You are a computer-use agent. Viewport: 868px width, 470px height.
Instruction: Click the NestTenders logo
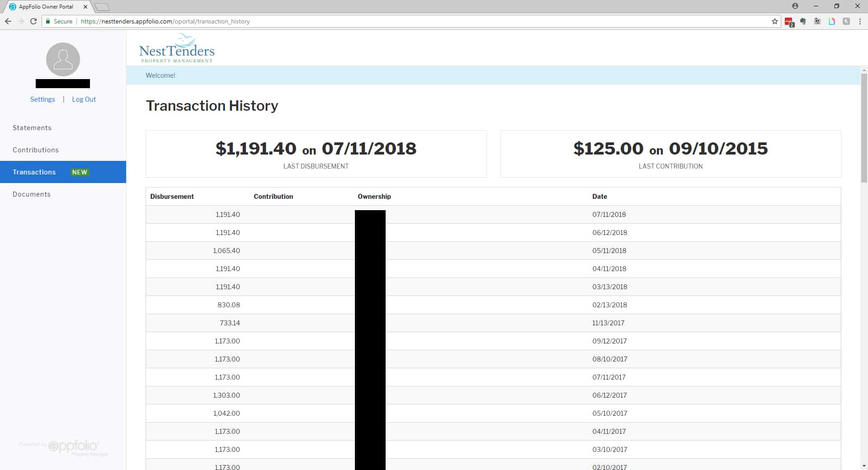[x=177, y=48]
